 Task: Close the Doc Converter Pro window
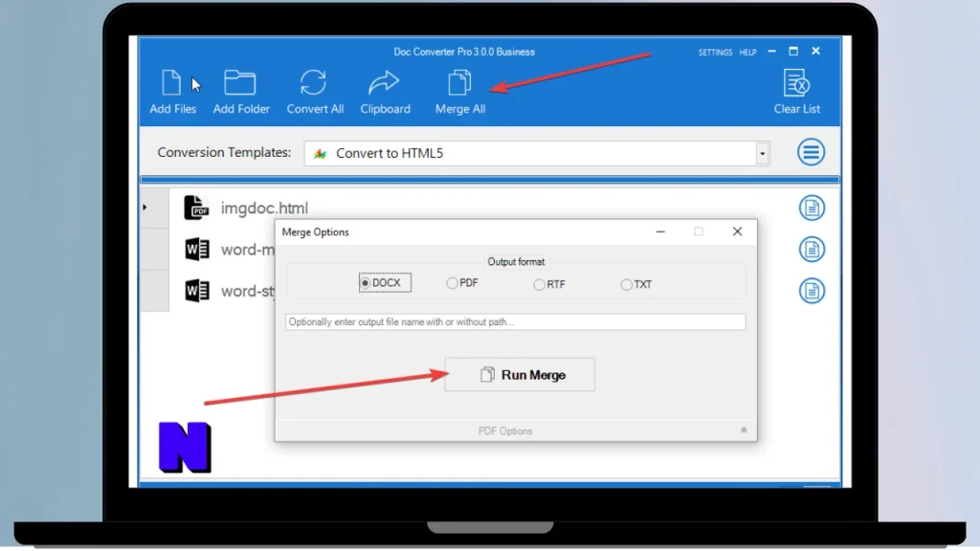[x=815, y=52]
